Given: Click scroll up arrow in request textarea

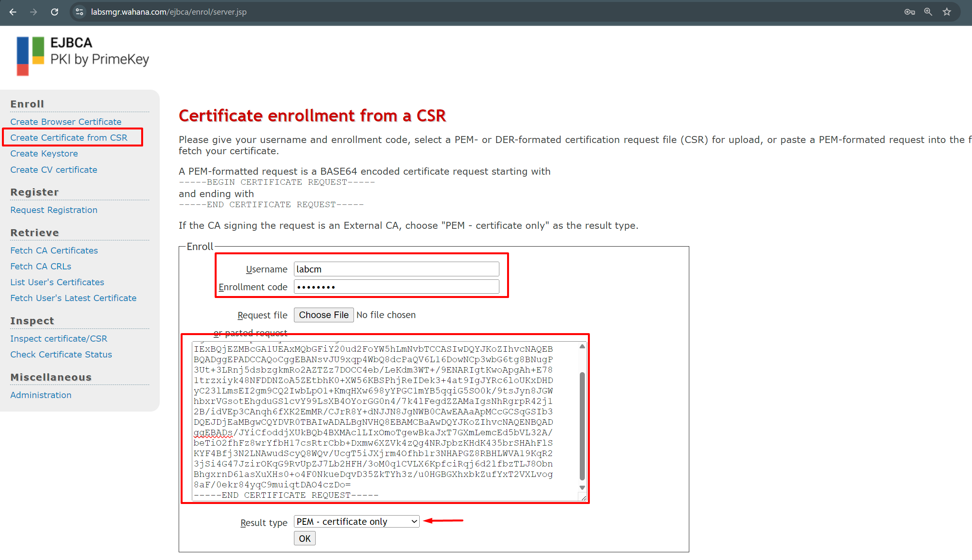Looking at the screenshot, I should (582, 347).
